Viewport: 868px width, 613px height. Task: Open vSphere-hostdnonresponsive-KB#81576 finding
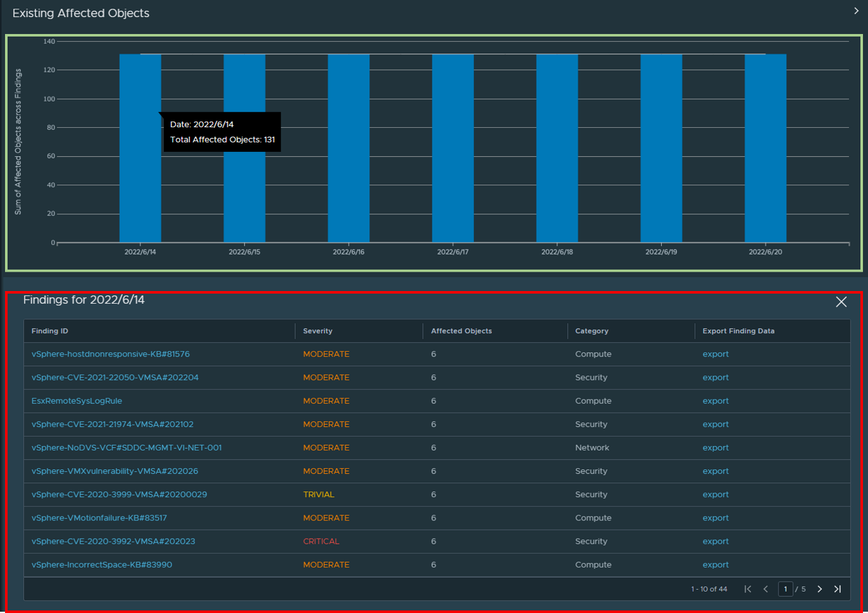pyautogui.click(x=110, y=354)
